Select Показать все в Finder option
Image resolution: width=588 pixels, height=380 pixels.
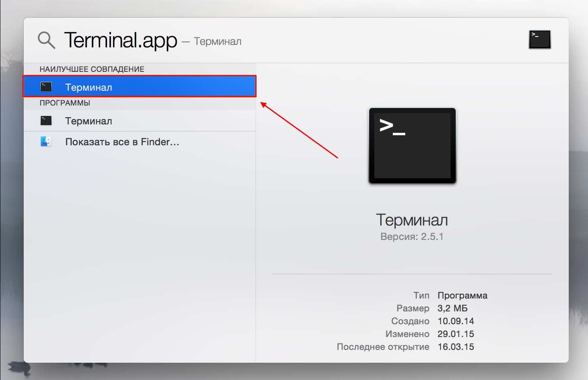click(122, 141)
